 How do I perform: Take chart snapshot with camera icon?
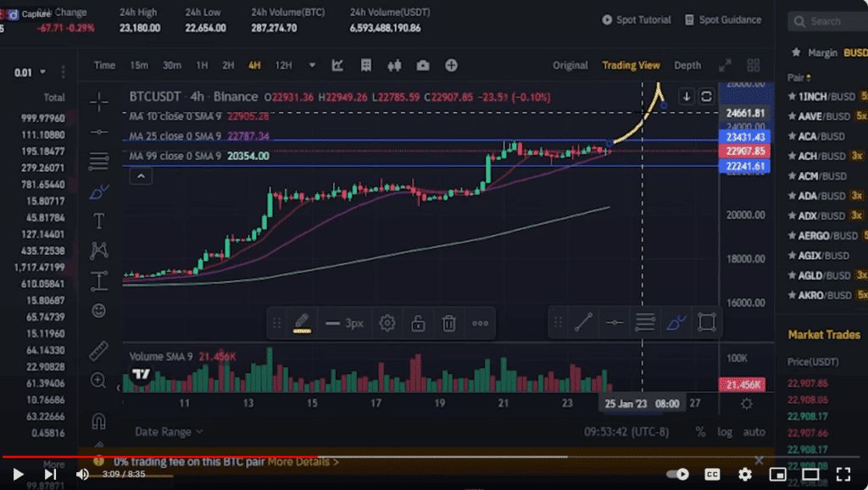pyautogui.click(x=422, y=65)
